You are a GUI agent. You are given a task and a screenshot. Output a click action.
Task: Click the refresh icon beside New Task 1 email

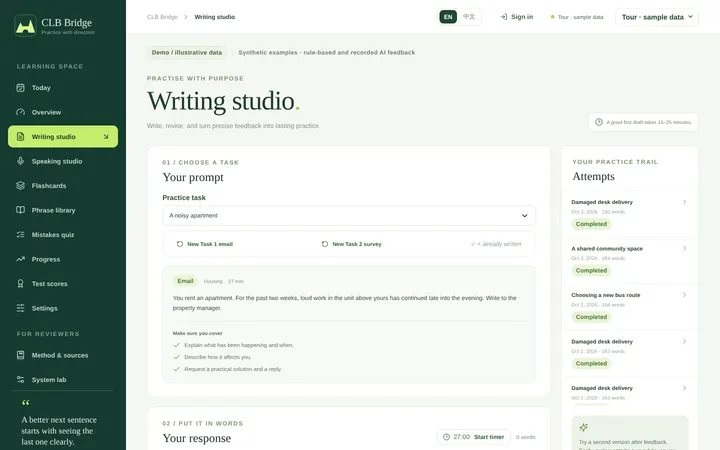180,244
